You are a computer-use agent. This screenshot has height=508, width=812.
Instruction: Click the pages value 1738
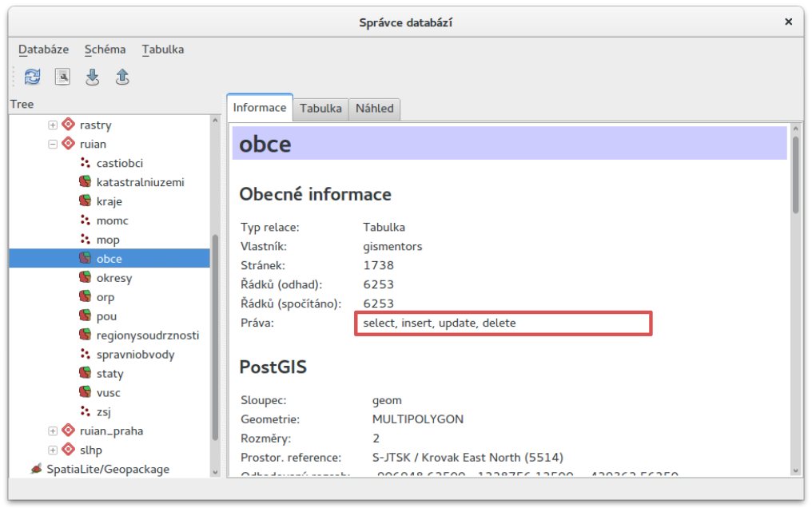pos(379,265)
